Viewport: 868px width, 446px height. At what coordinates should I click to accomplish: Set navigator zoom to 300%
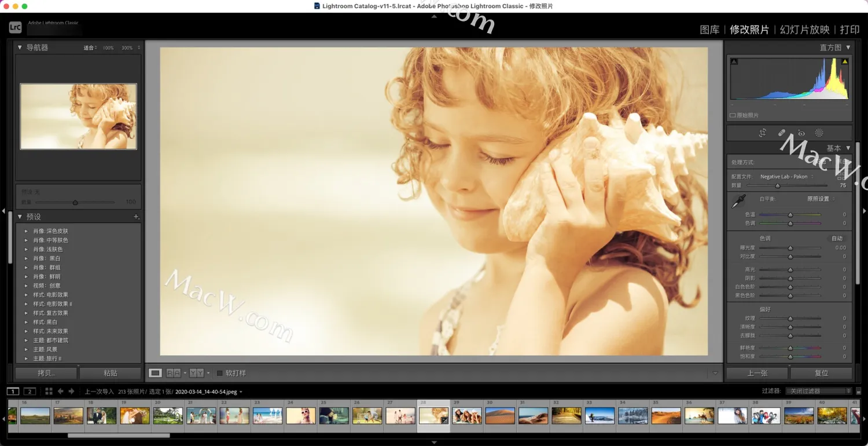pyautogui.click(x=127, y=48)
